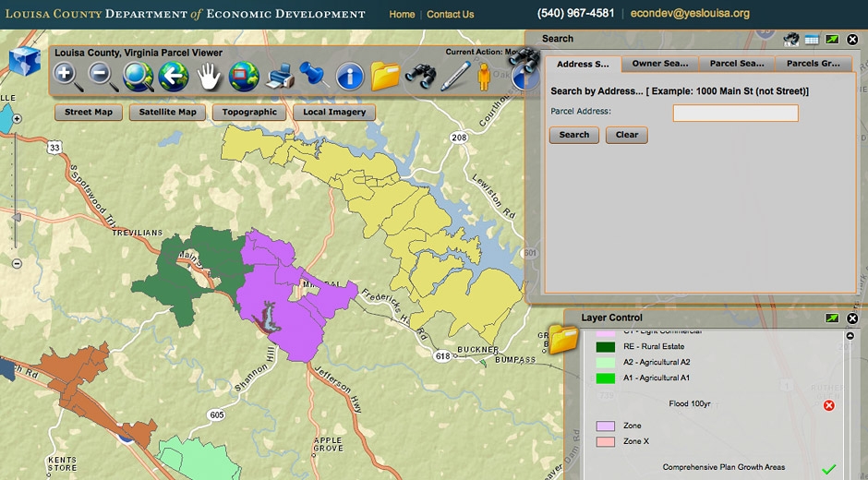Select the blue pushpin tool

click(x=314, y=74)
